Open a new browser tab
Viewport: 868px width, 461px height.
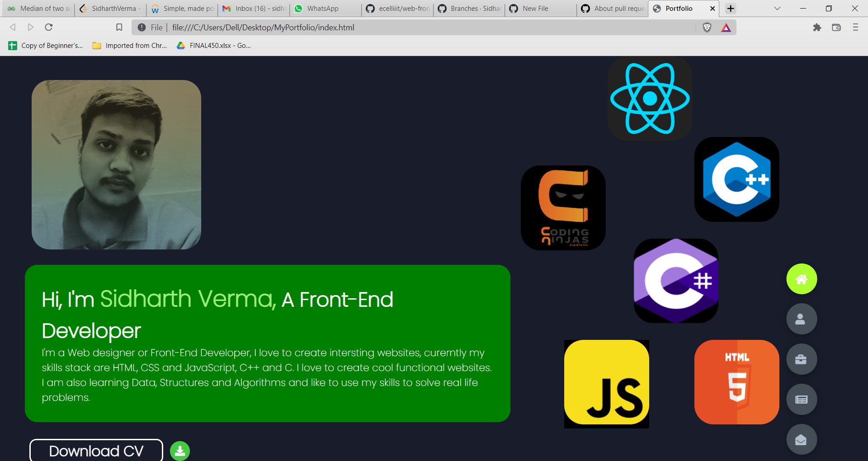pos(731,9)
